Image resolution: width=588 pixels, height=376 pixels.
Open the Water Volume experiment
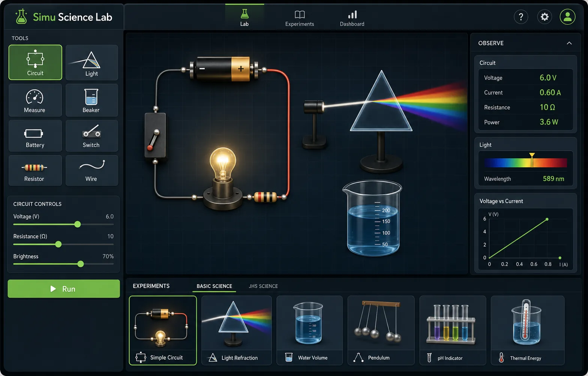coord(310,330)
